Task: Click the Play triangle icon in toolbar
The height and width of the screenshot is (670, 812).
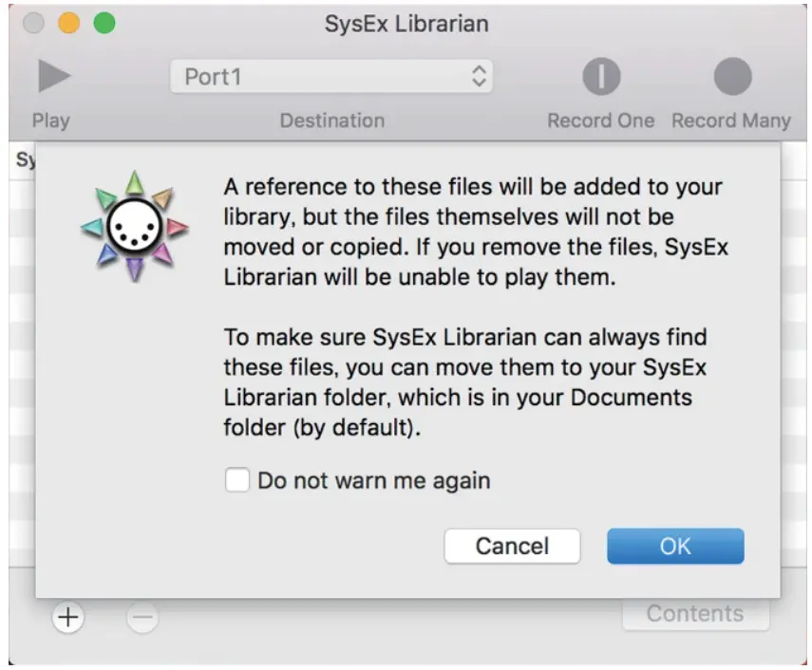Action: click(54, 76)
